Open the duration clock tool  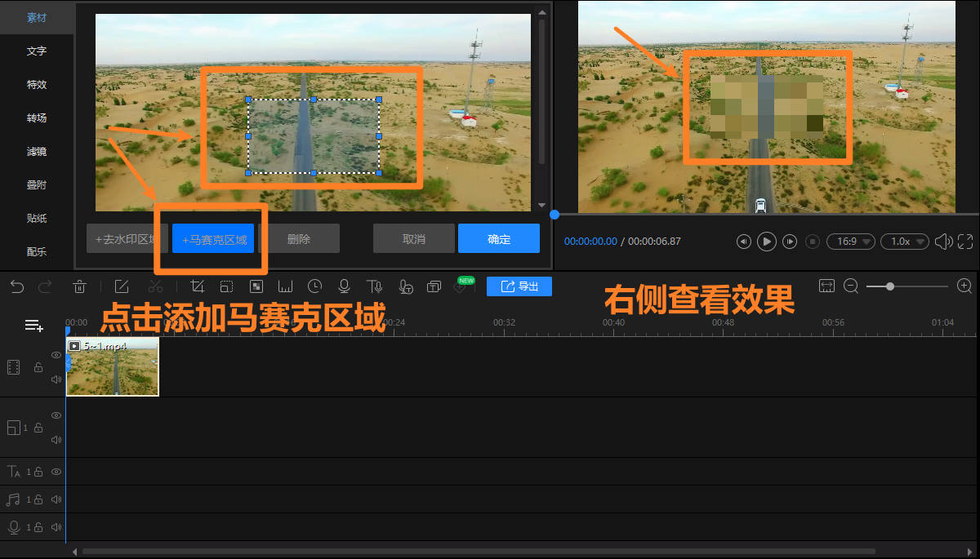pyautogui.click(x=314, y=286)
